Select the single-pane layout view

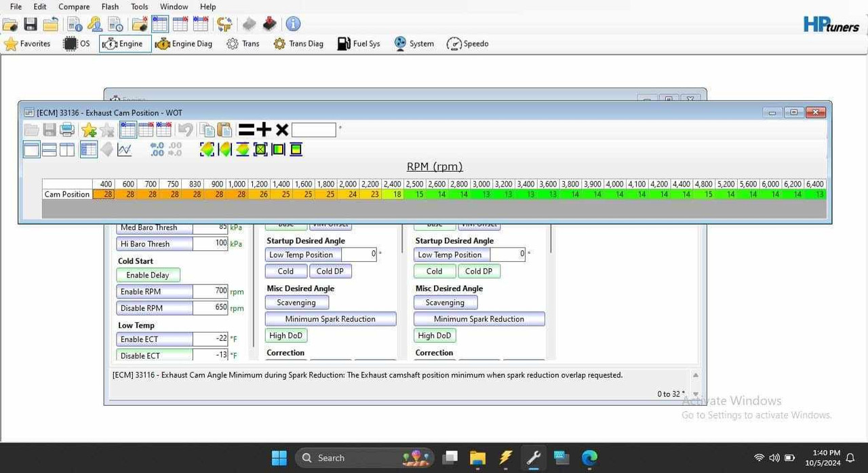pos(32,149)
